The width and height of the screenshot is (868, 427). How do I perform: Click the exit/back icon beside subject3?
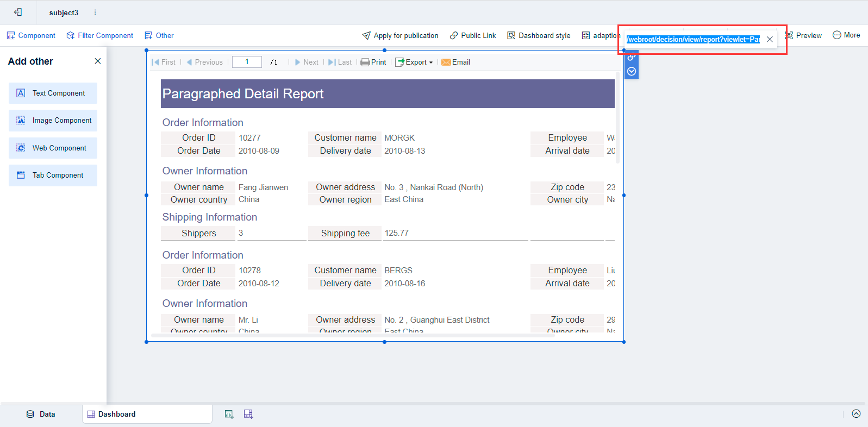click(x=18, y=12)
